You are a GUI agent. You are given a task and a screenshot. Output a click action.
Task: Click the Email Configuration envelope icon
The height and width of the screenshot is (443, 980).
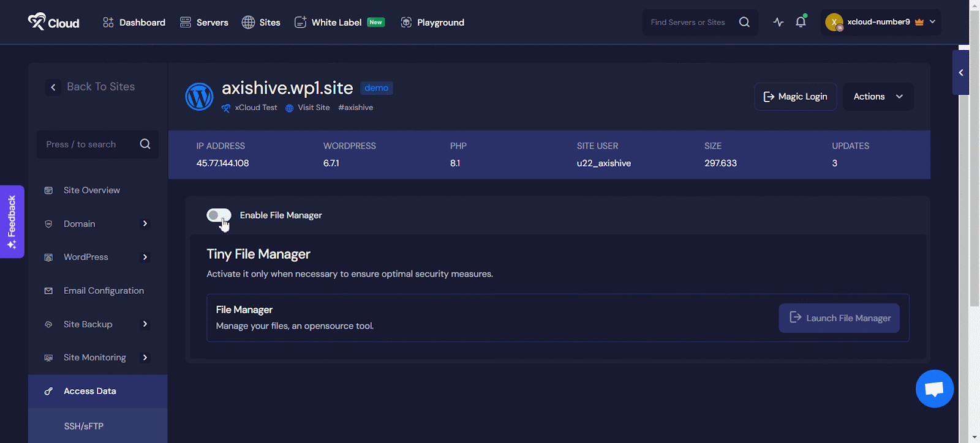pyautogui.click(x=48, y=291)
